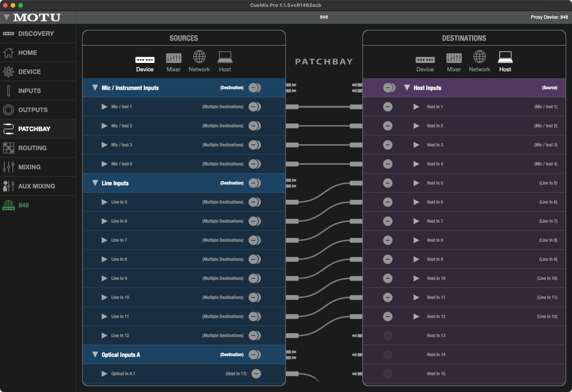Open the Mixing faders icon
The image size is (572, 392).
coord(8,167)
